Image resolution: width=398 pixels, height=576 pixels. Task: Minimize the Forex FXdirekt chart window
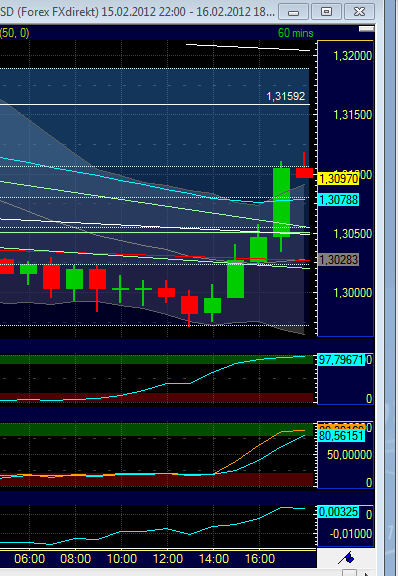point(293,12)
